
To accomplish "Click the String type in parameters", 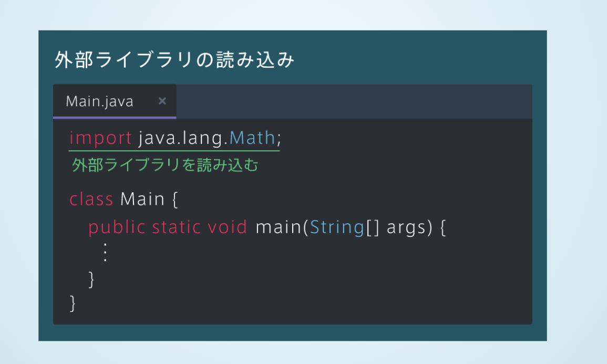I will pos(337,227).
